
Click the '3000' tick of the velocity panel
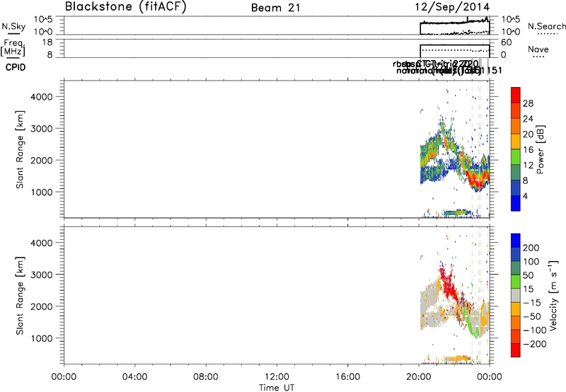tap(42, 275)
